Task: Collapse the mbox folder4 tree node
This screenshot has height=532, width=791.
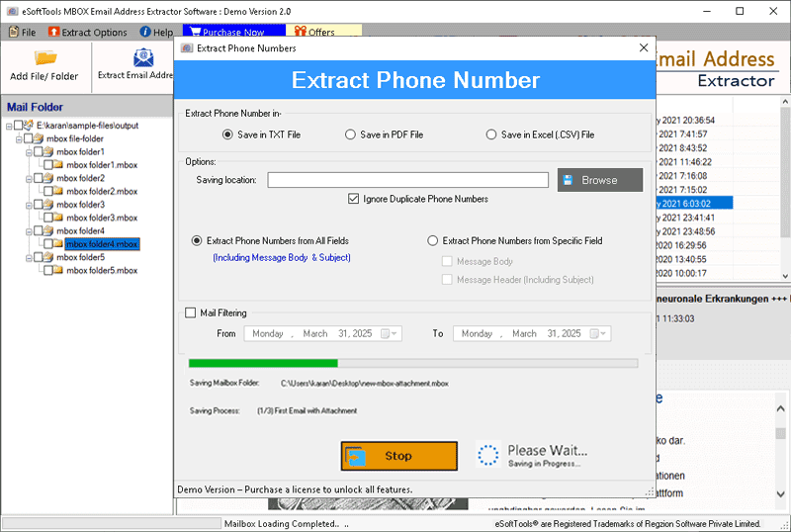Action: [29, 231]
